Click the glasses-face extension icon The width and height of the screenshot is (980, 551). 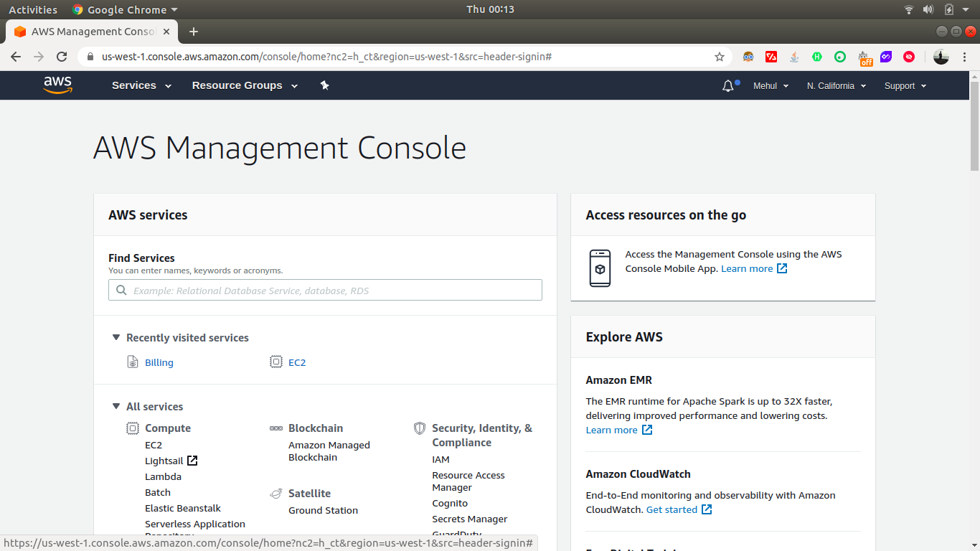(748, 57)
